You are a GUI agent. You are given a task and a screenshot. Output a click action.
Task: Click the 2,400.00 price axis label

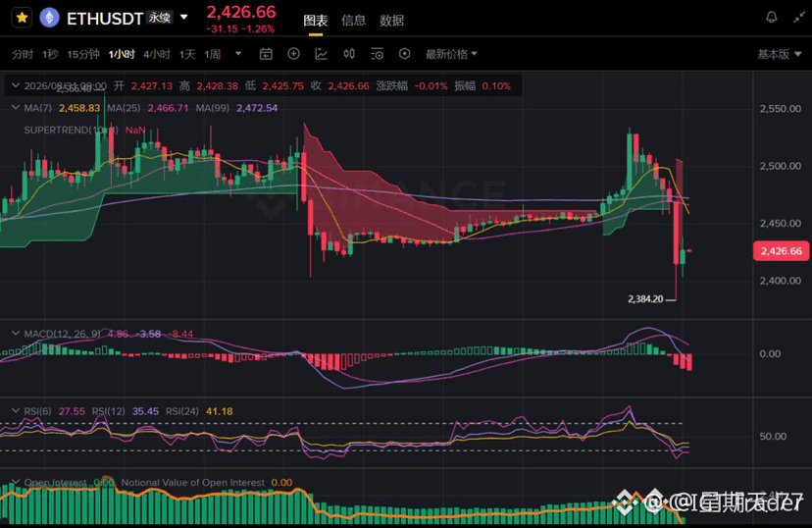pyautogui.click(x=781, y=281)
